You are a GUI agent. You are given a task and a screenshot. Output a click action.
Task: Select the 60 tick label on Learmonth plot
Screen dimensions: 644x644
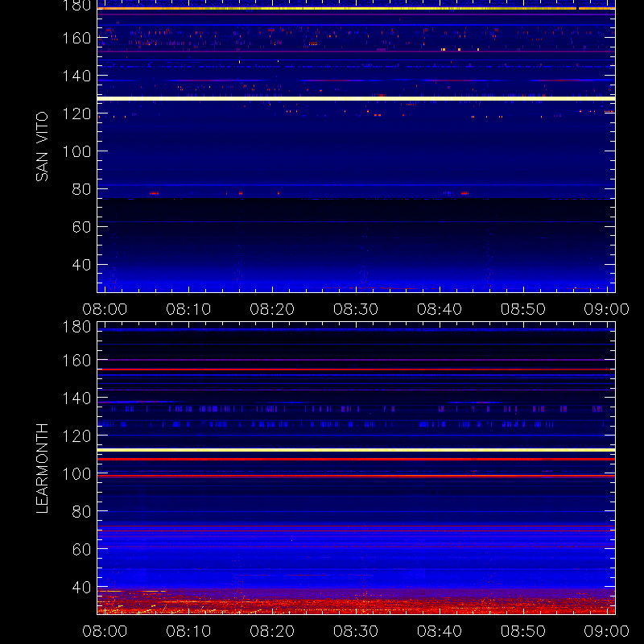pos(81,550)
